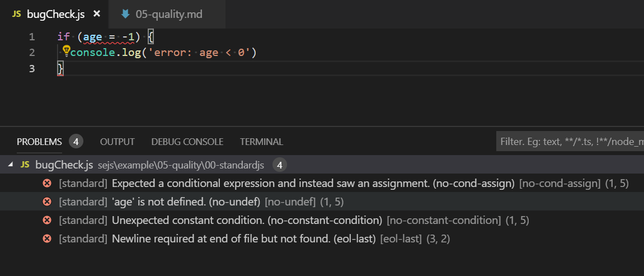
Task: Click the markdown icon on 05-quality.md tab
Action: pos(125,14)
